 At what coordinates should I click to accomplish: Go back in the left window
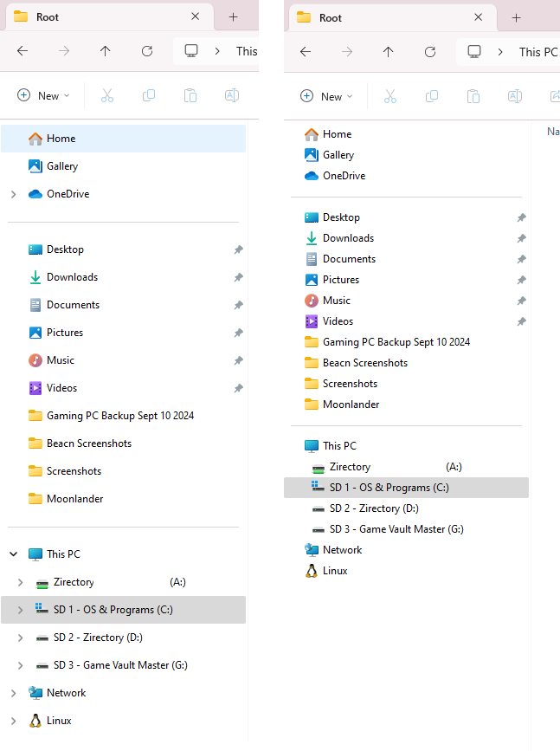(x=23, y=51)
